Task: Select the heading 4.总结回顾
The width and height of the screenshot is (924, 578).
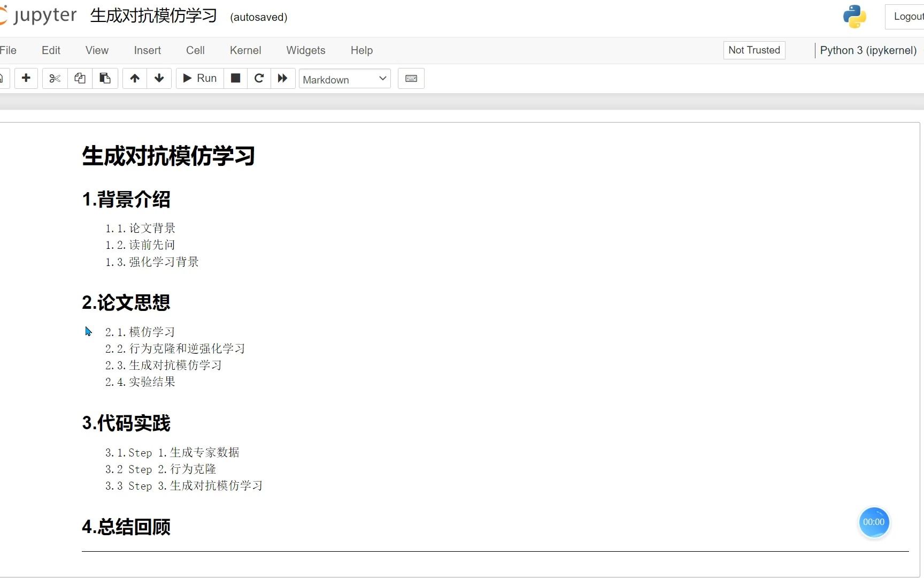Action: pos(126,527)
